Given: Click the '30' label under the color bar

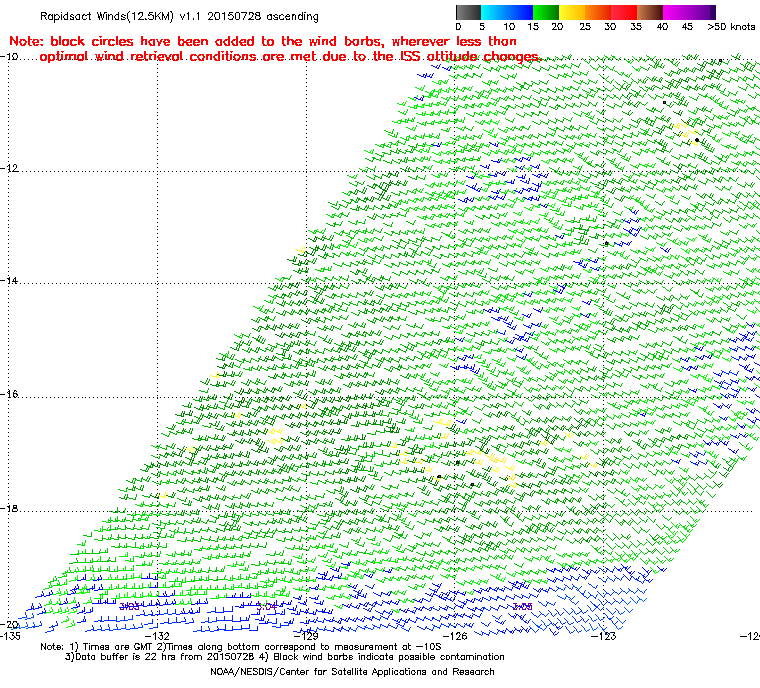Looking at the screenshot, I should point(610,27).
